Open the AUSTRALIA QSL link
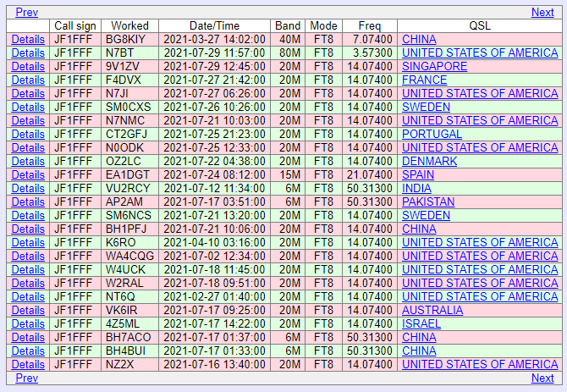This screenshot has height=392, width=567. 432,310
